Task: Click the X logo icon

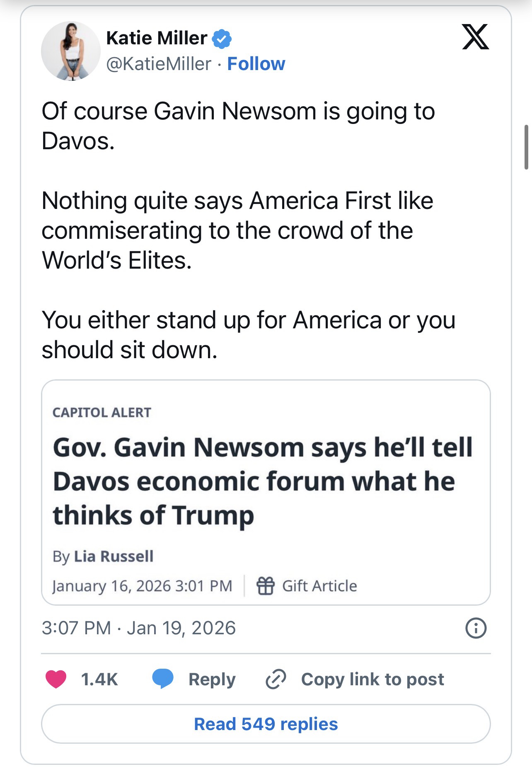Action: point(475,37)
